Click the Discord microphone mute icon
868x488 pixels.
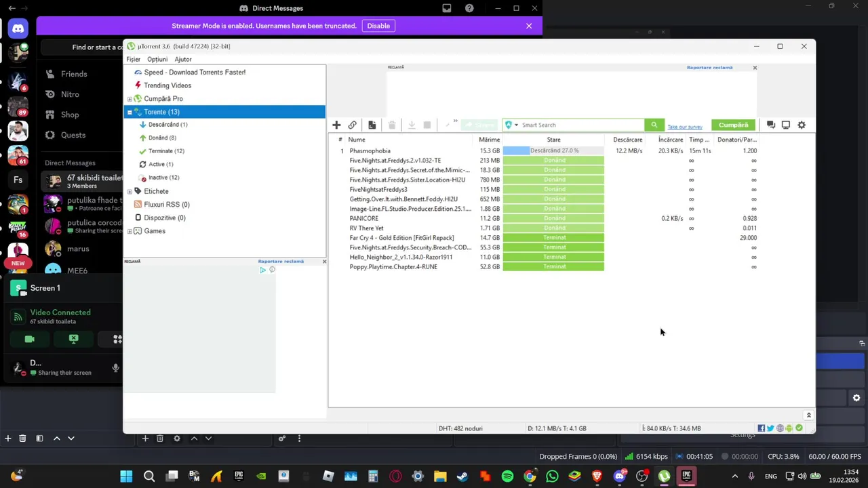pyautogui.click(x=115, y=368)
